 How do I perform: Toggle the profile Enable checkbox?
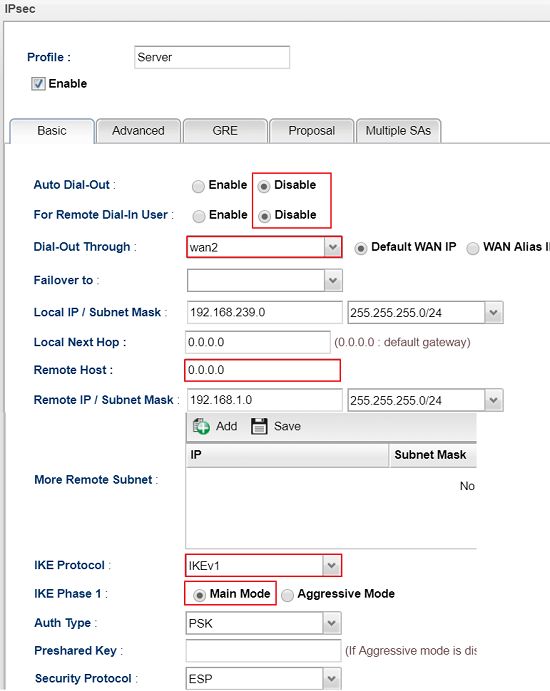38,84
